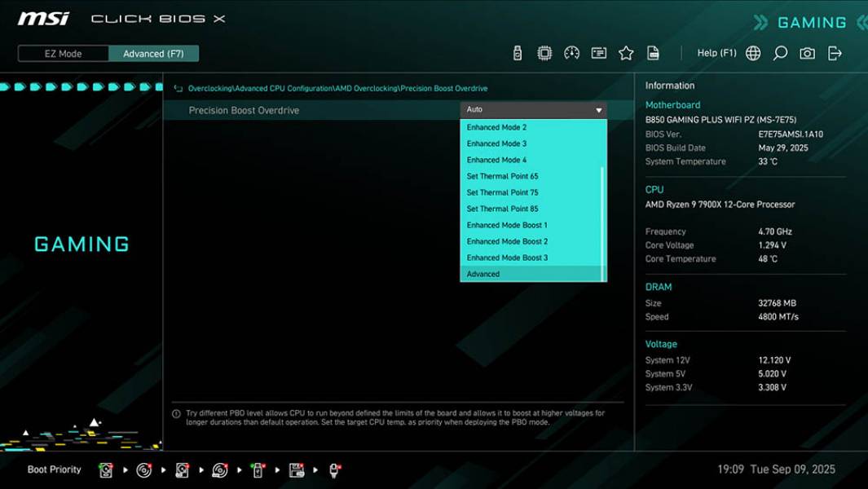
Task: Select the USB device in Boot Priority
Action: (258, 469)
